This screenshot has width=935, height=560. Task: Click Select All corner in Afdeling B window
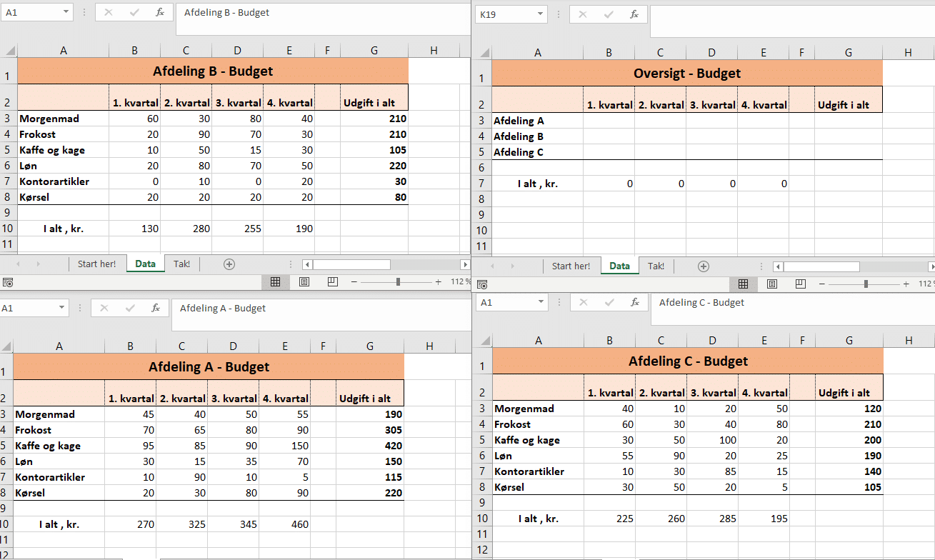9,50
